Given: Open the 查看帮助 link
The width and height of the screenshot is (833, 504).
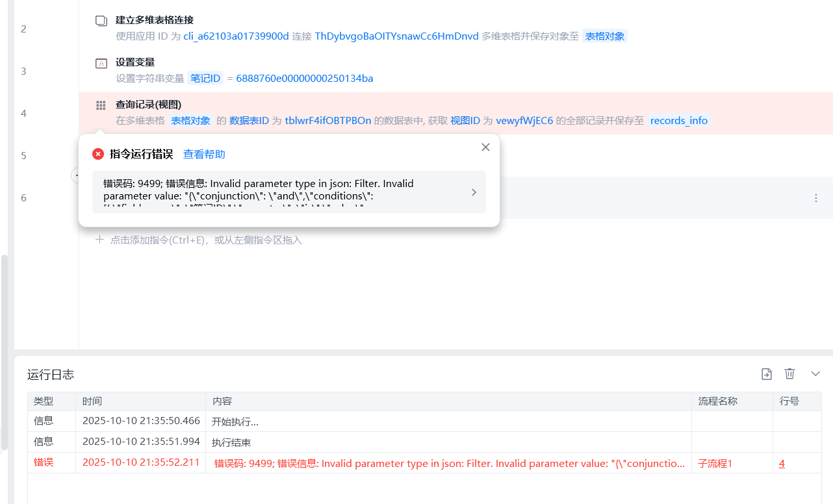Looking at the screenshot, I should [x=204, y=154].
